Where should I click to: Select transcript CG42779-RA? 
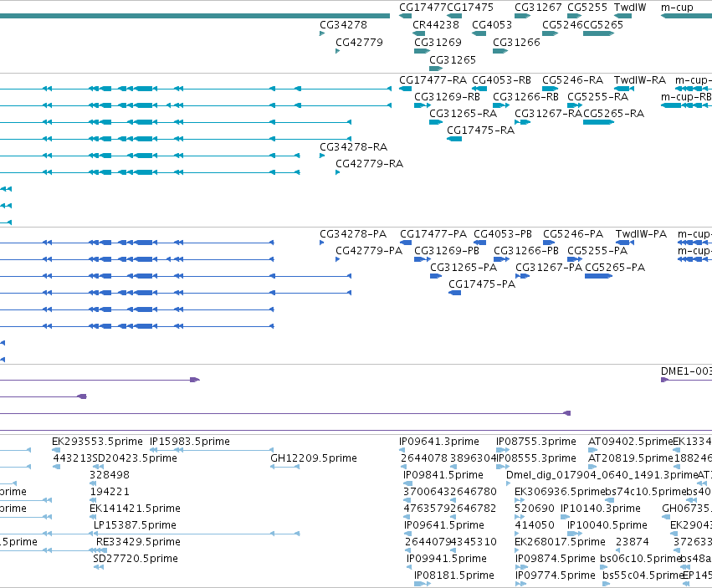pyautogui.click(x=369, y=164)
